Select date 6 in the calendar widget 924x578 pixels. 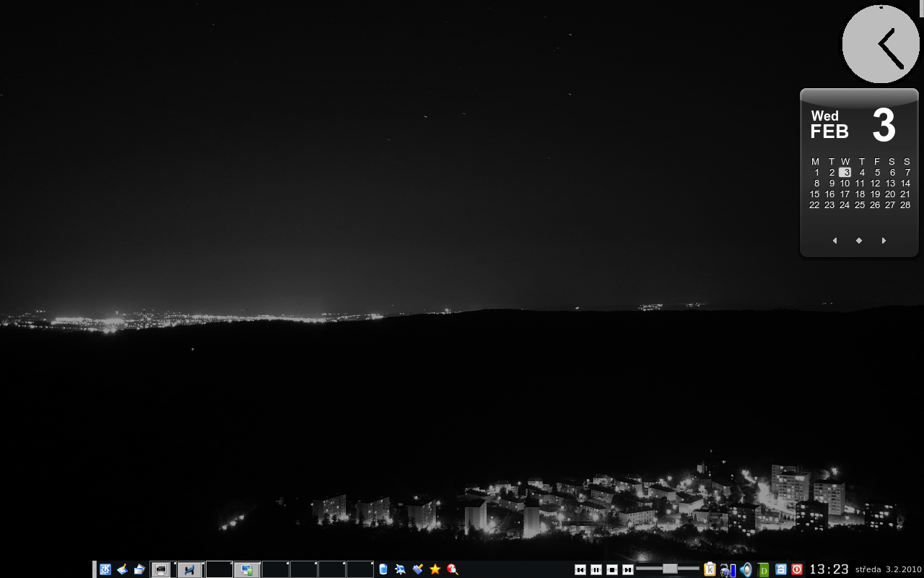(x=892, y=173)
